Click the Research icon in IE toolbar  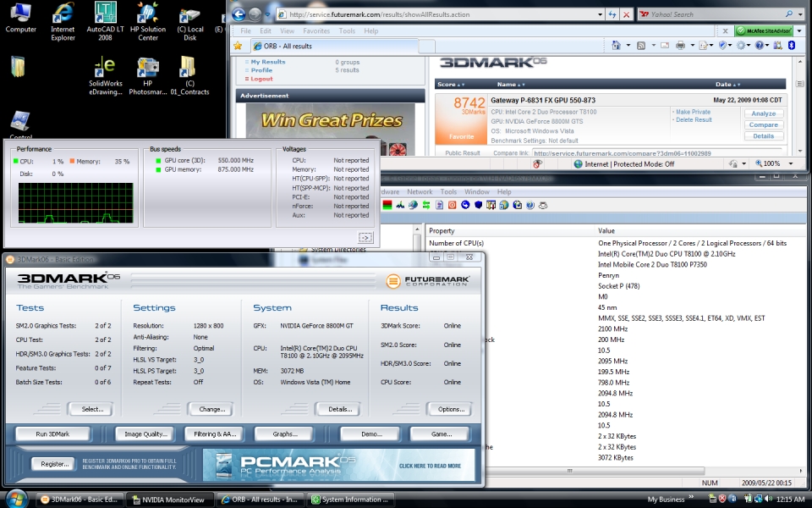pyautogui.click(x=777, y=46)
